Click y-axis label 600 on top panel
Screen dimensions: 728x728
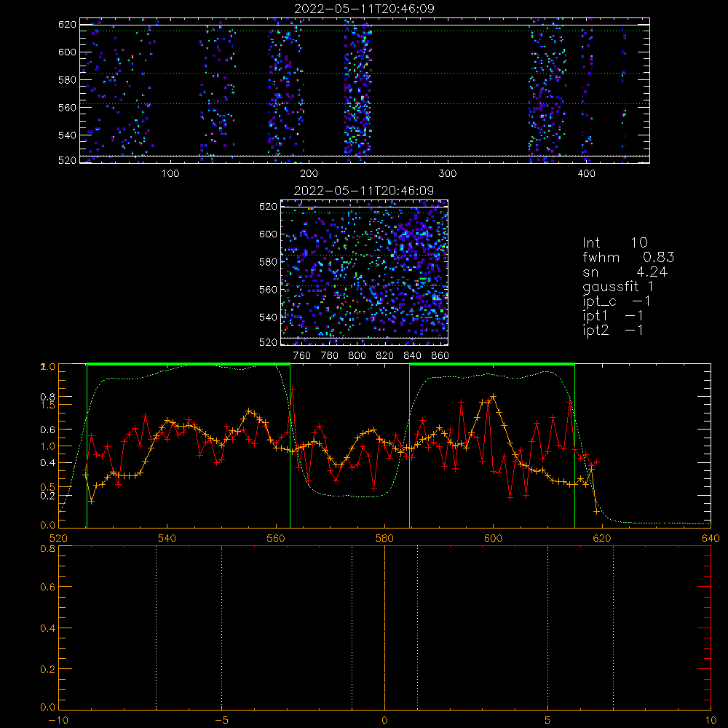67,52
